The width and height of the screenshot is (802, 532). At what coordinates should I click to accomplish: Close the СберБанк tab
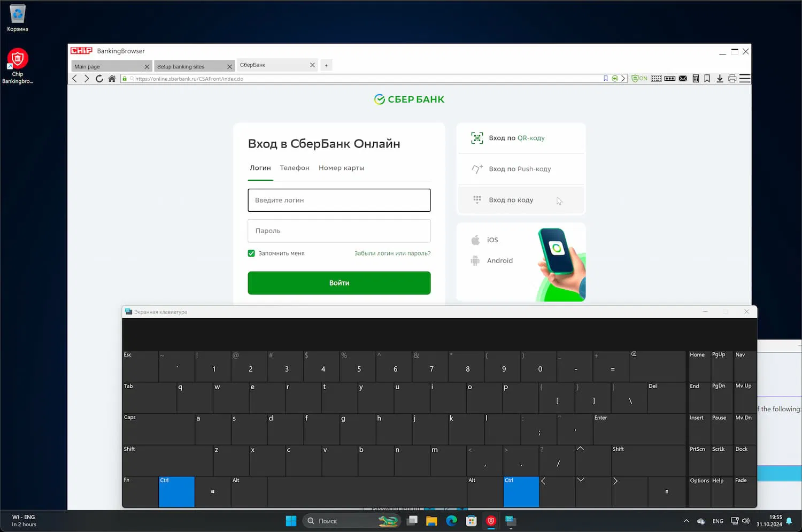pyautogui.click(x=312, y=65)
